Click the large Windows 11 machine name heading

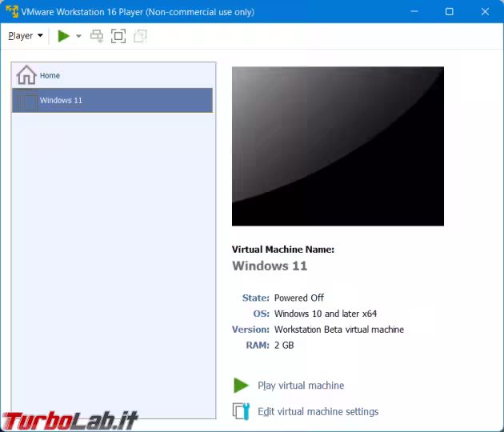point(270,266)
